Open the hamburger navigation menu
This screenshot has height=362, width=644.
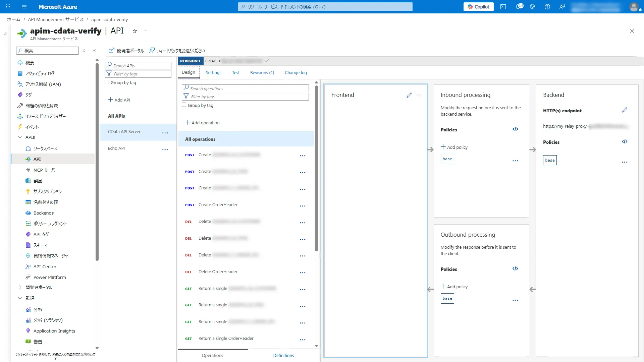click(x=24, y=7)
